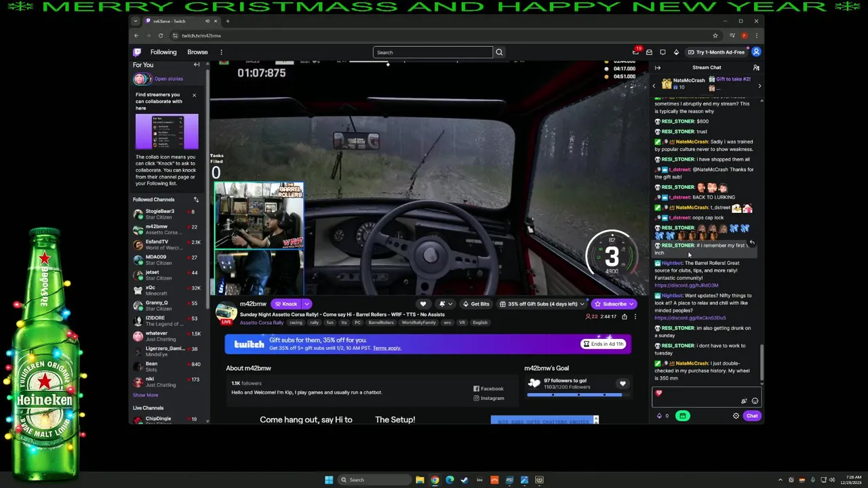Screen dimensions: 868x488
Task: Open Microsoft Edge from the taskbar
Action: tap(450, 480)
